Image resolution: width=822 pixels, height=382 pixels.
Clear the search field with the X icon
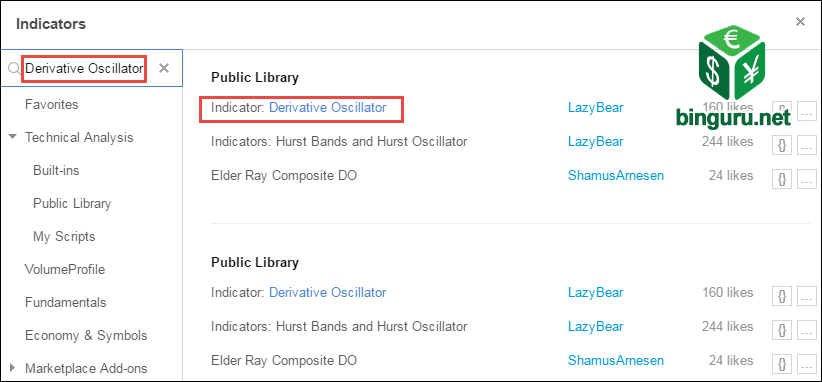coord(164,68)
